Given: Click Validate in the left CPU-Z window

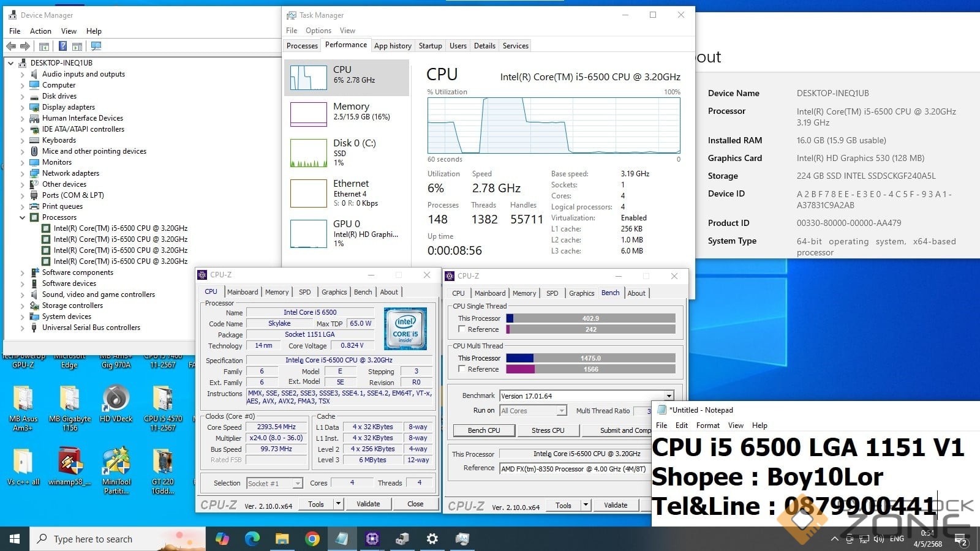Looking at the screenshot, I should click(x=368, y=504).
